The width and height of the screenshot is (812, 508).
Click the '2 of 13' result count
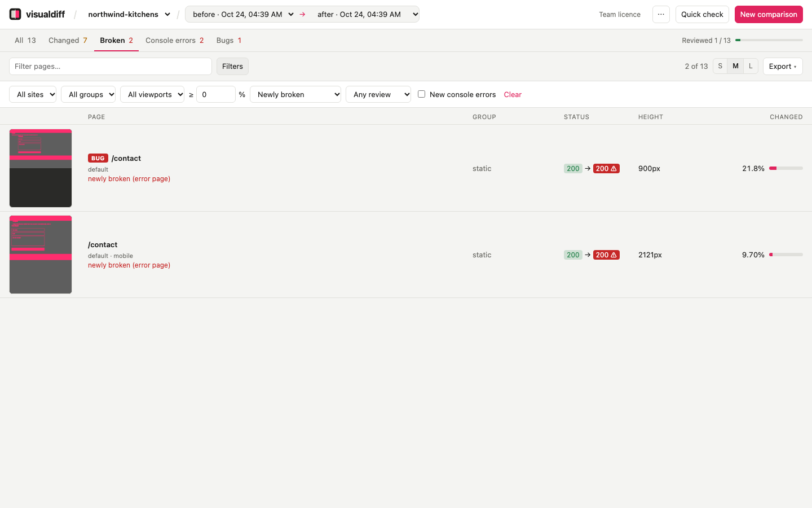pyautogui.click(x=696, y=66)
